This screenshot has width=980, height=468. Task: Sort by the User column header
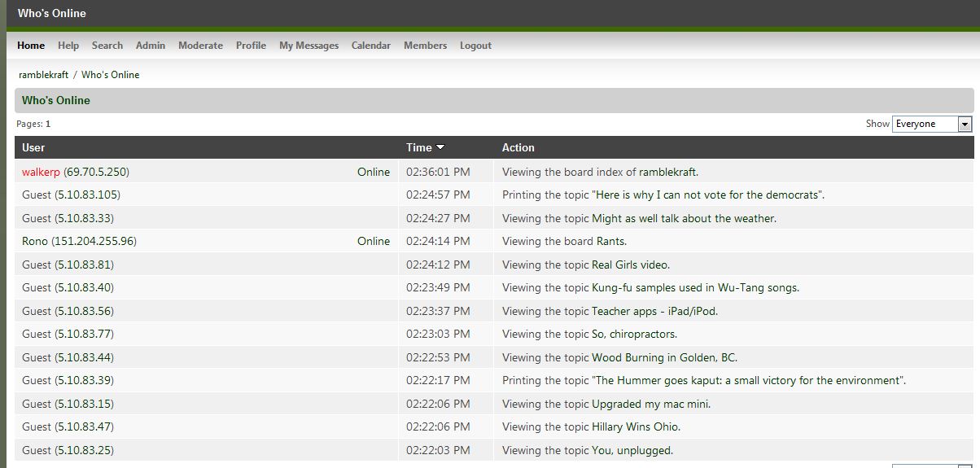click(x=33, y=147)
